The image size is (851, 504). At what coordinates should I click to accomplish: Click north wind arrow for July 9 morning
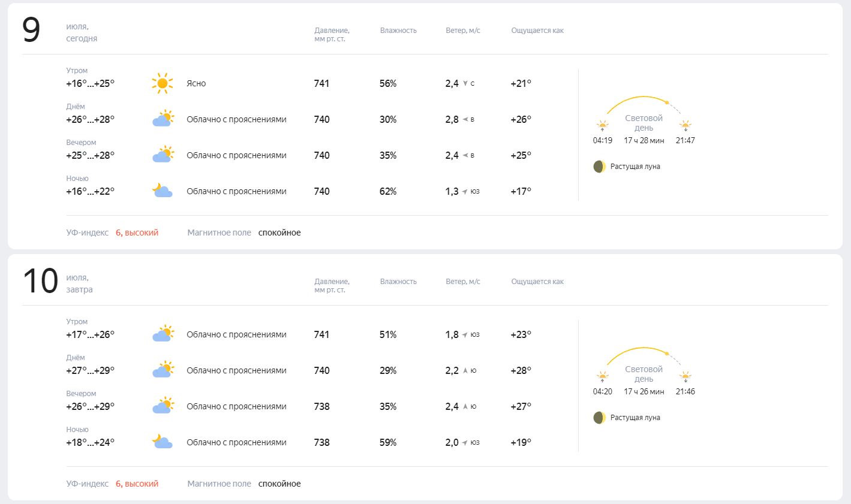[465, 83]
